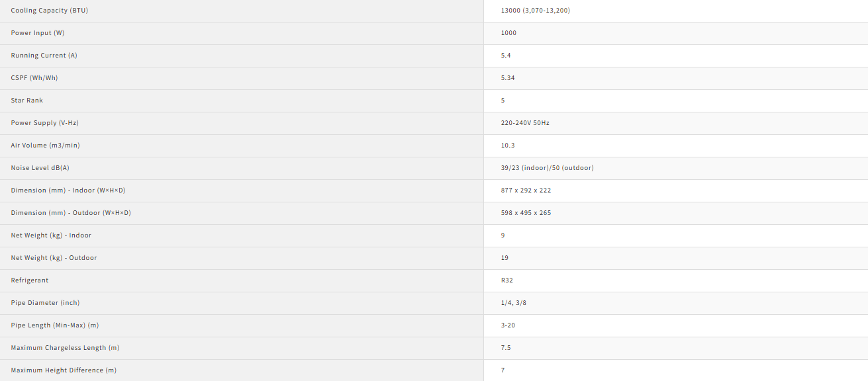Select the outdoor net weight value 19
Image resolution: width=868 pixels, height=381 pixels.
click(505, 258)
